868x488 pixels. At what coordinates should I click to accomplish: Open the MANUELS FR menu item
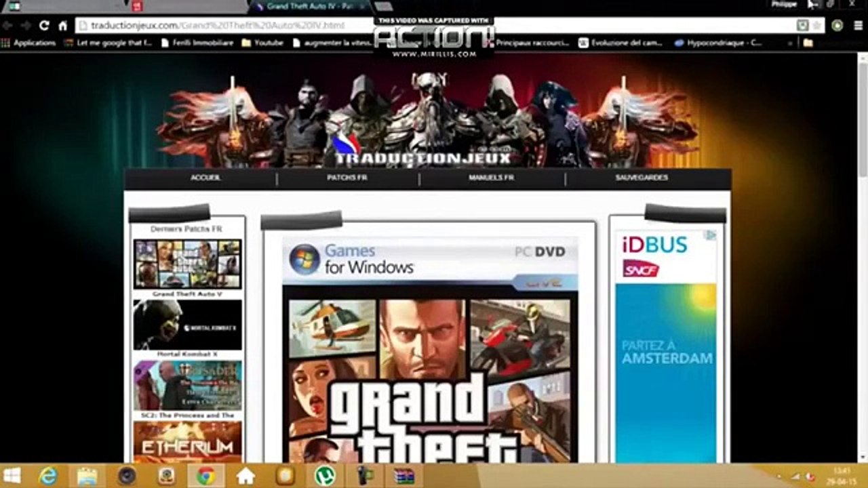pyautogui.click(x=491, y=178)
